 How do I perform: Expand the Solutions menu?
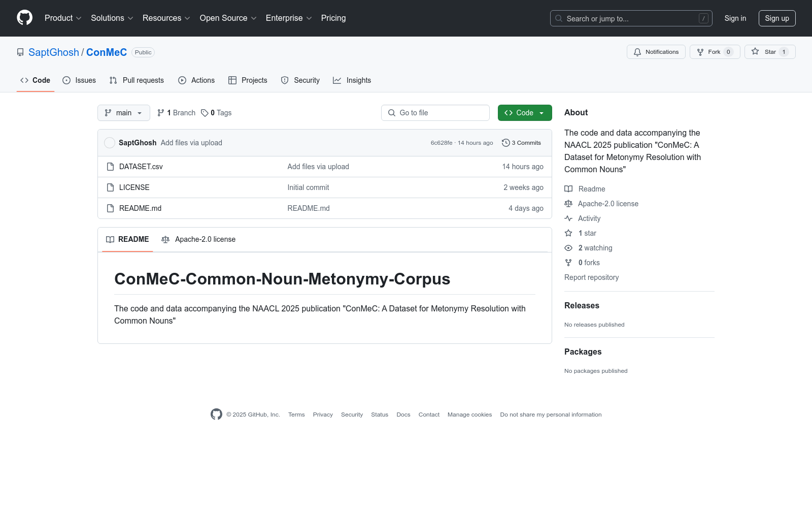[112, 18]
